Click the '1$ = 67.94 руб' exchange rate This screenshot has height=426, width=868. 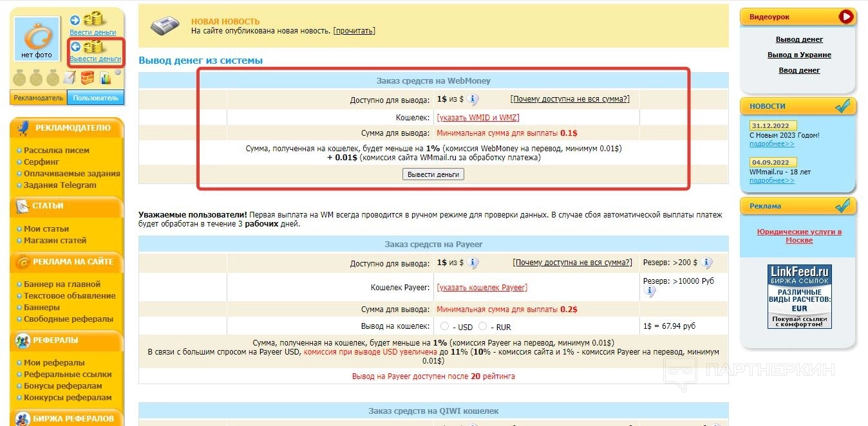click(670, 326)
